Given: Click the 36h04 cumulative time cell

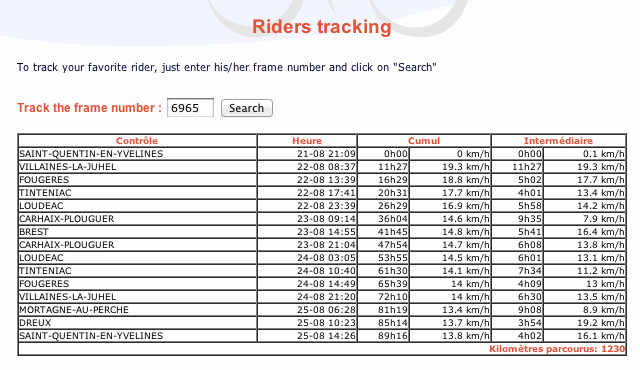Looking at the screenshot, I should pyautogui.click(x=383, y=219).
